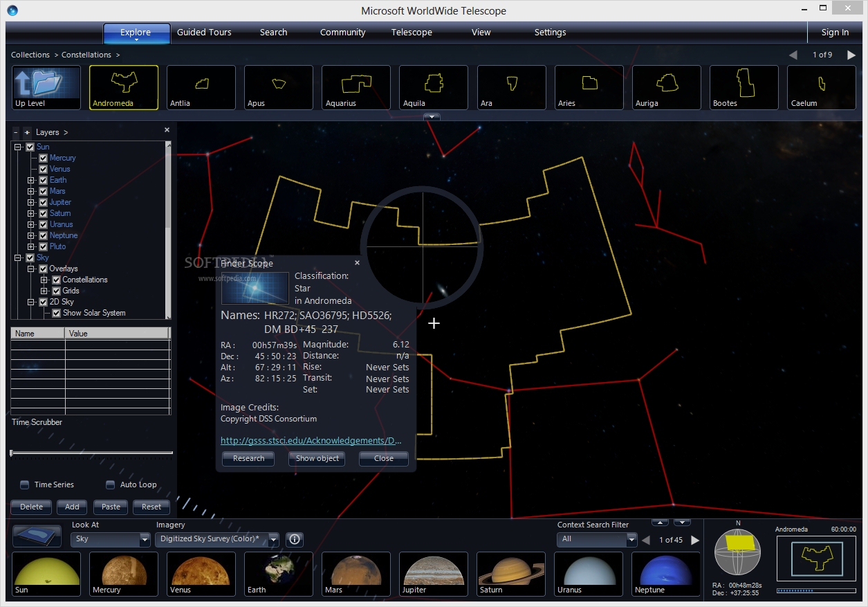Image resolution: width=868 pixels, height=607 pixels.
Task: Enable the Time Series checkbox
Action: (x=25, y=484)
